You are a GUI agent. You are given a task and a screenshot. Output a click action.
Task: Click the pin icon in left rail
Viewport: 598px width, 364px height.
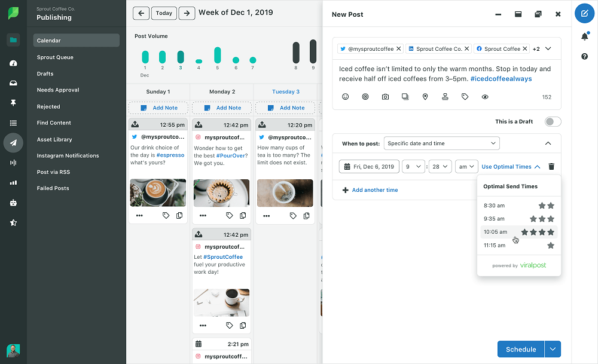(13, 103)
